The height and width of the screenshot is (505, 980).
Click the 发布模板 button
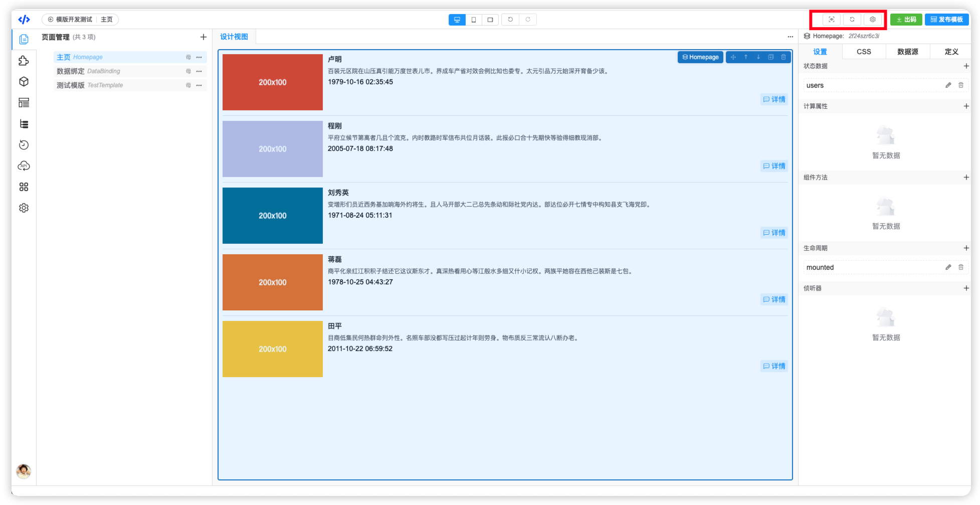(946, 20)
